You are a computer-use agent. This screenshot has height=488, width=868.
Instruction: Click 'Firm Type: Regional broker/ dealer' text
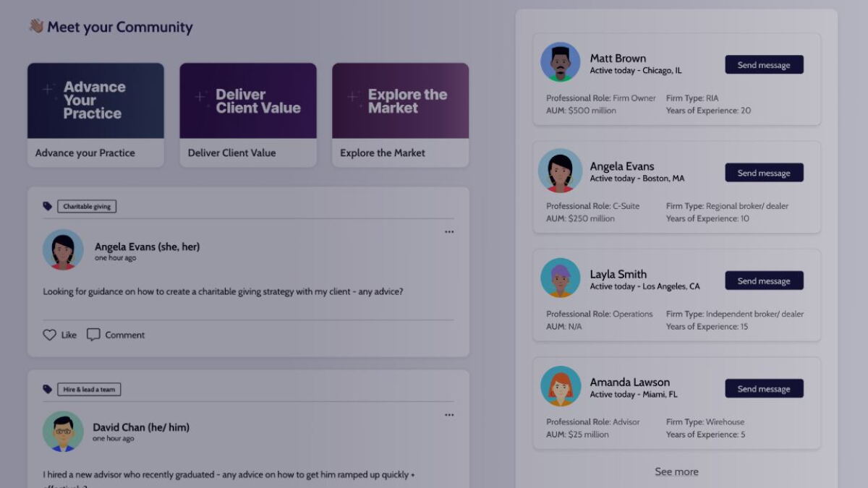(x=728, y=206)
